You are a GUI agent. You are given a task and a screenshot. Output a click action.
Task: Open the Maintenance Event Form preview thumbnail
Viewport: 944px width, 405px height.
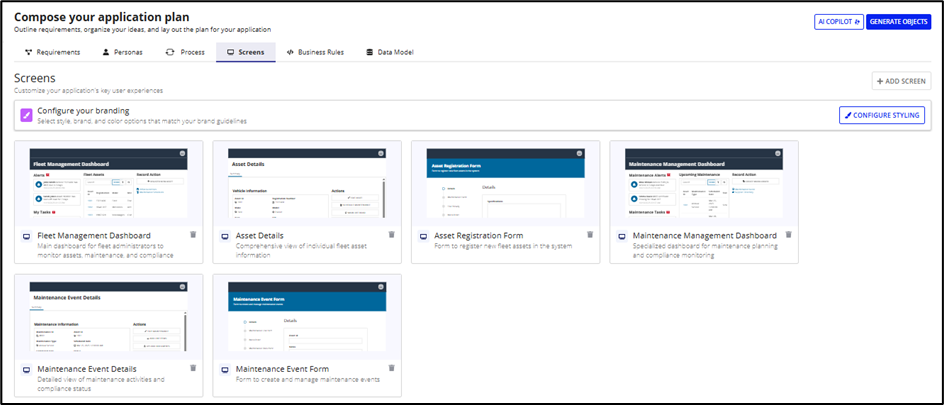[x=307, y=317]
